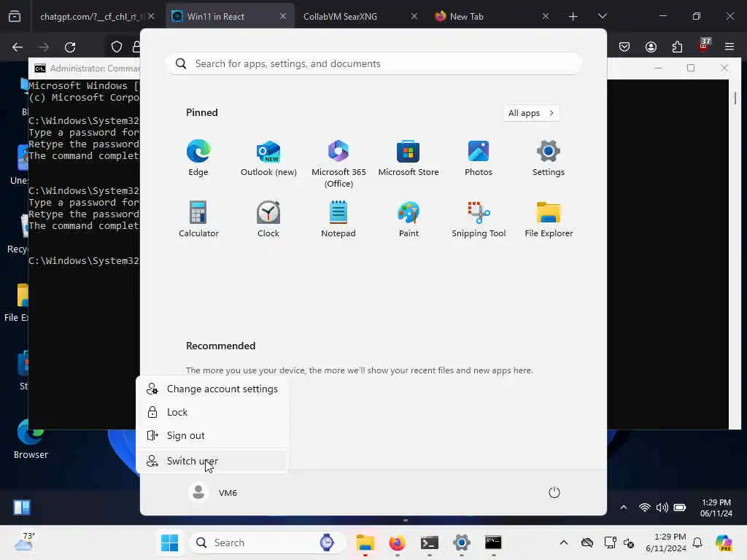747x560 pixels.
Task: Open the Pocket save icon
Action: click(x=624, y=47)
